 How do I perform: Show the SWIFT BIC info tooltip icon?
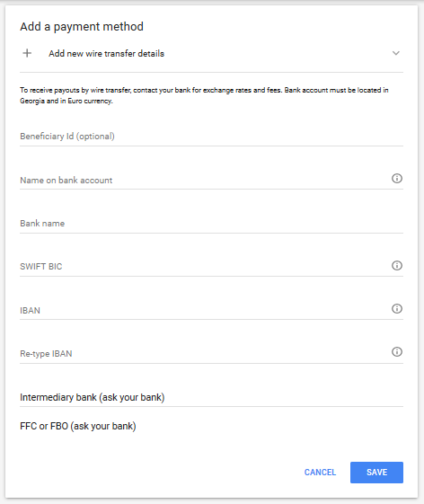click(x=397, y=266)
